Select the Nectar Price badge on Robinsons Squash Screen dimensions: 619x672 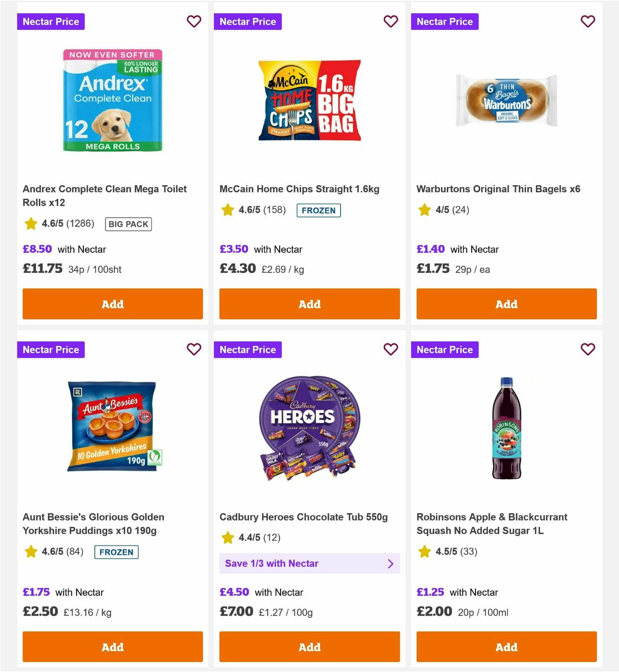(445, 350)
